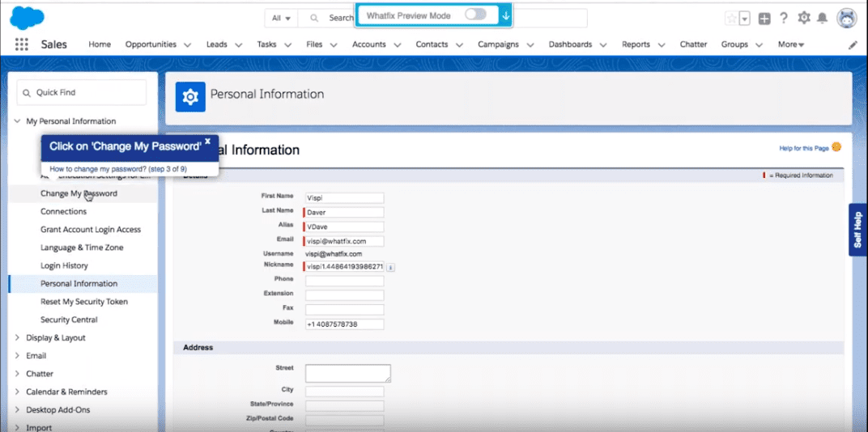Open Login History in sidebar
Viewport: 868px width, 432px height.
[64, 265]
